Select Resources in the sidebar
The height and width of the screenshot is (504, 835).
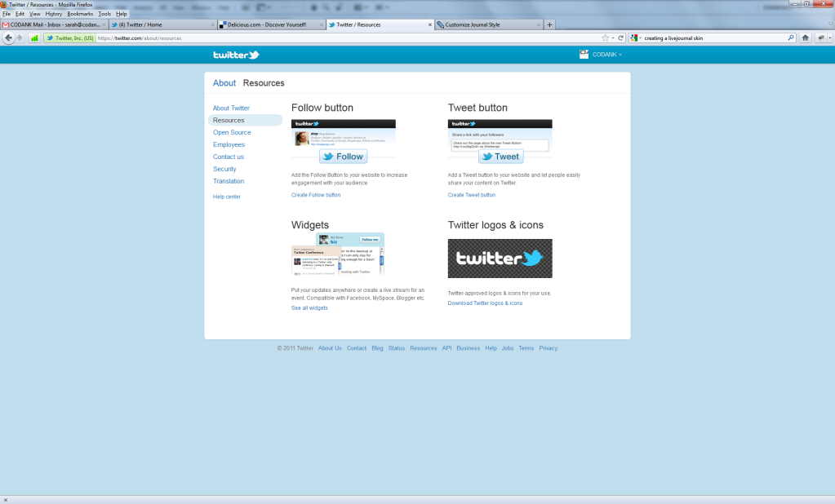[245, 120]
